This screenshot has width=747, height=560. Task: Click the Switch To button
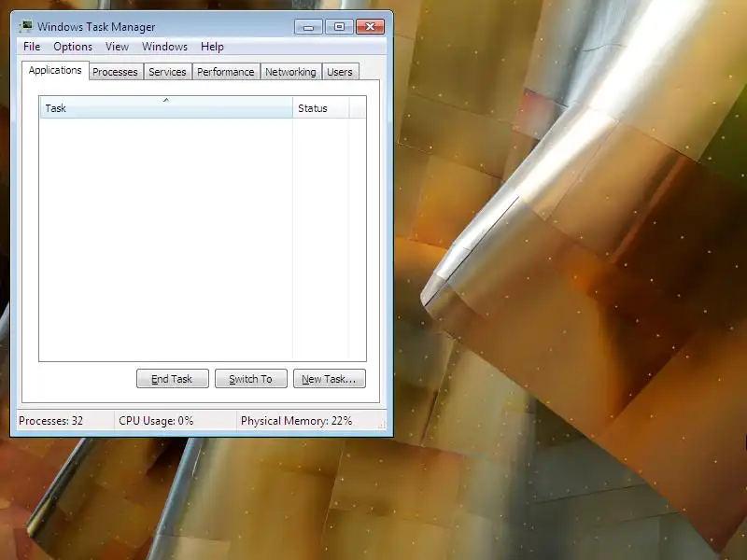[x=251, y=379]
